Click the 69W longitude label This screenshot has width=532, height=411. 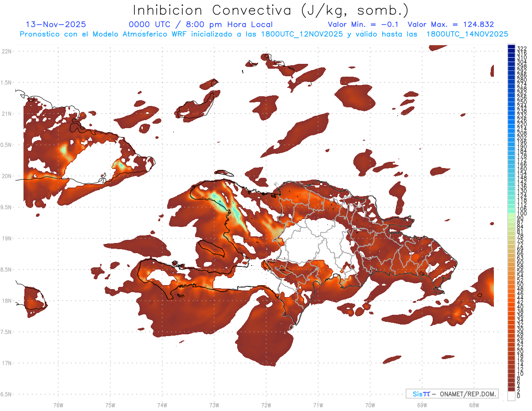pyautogui.click(x=422, y=405)
